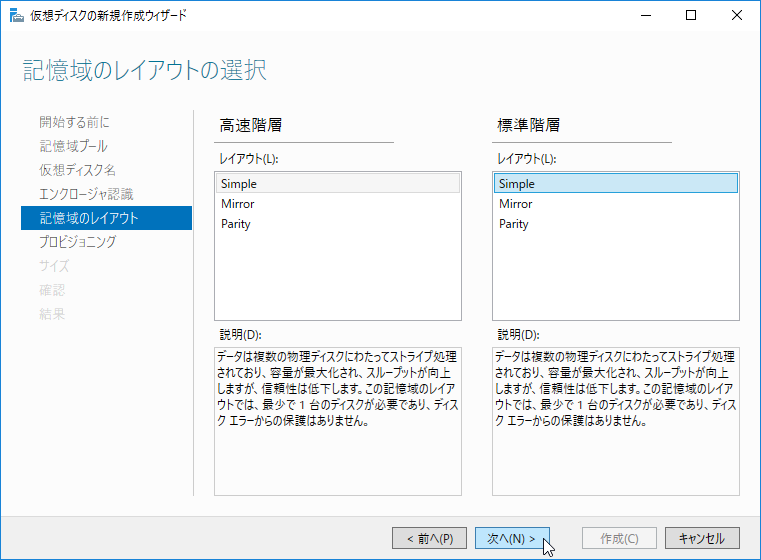This screenshot has height=560, width=761.
Task: Switch to 仮想ディスク名 step
Action: click(x=77, y=170)
